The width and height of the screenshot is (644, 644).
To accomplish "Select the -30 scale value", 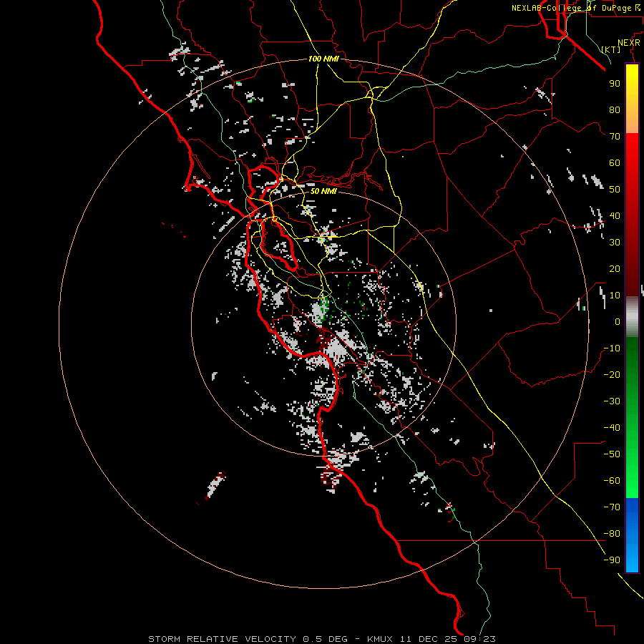I will [x=612, y=401].
